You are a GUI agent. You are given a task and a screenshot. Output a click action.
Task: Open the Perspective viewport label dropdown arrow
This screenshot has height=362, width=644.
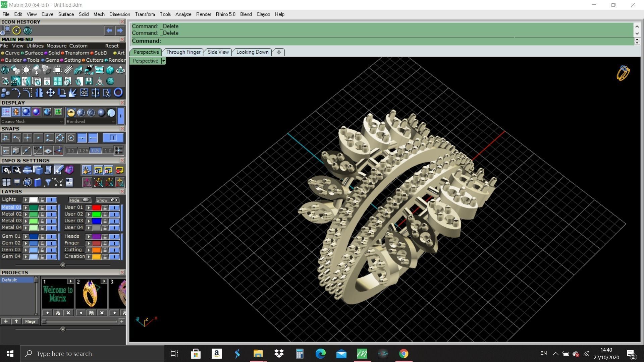click(163, 61)
